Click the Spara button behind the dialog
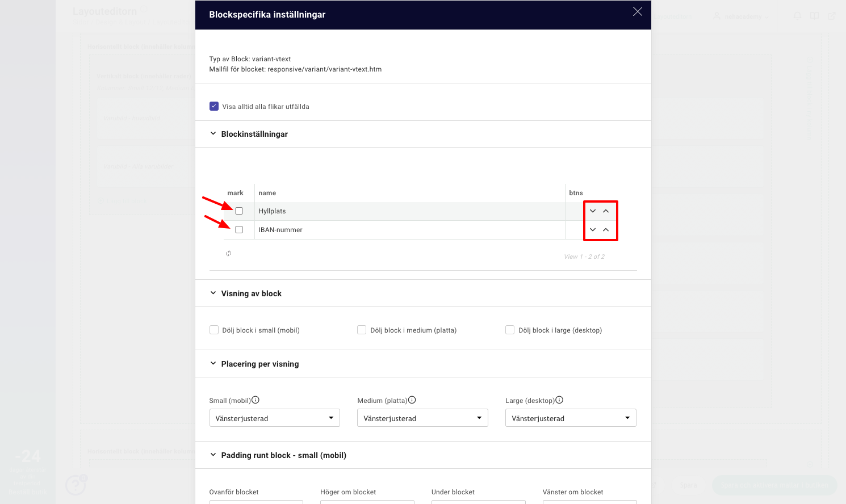The height and width of the screenshot is (504, 846). pyautogui.click(x=689, y=485)
